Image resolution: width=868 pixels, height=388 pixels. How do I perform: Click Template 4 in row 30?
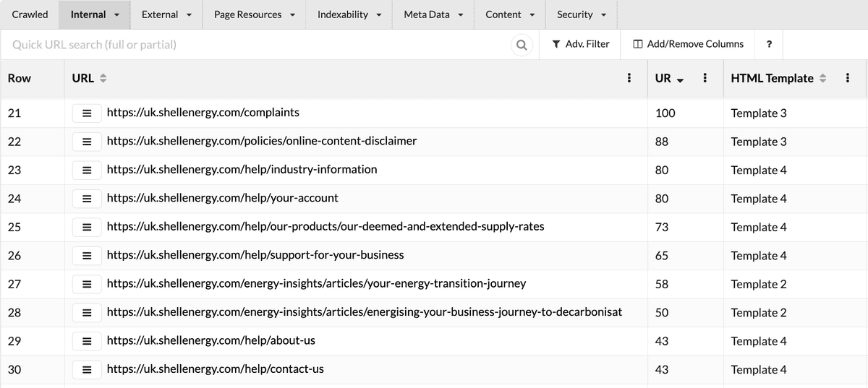point(759,370)
